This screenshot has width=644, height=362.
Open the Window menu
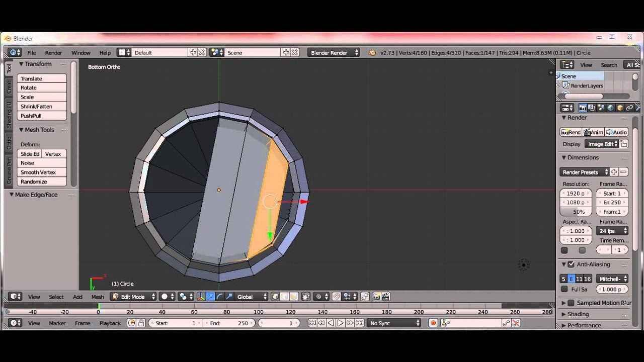click(x=80, y=52)
